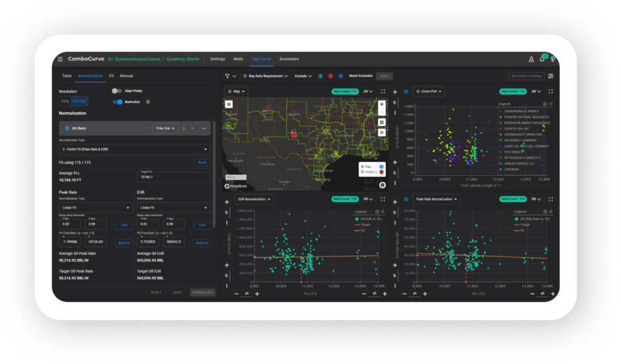This screenshot has height=364, width=621.
Task: Click the Spraberry_Martin breadcrumb link
Action: (183, 59)
